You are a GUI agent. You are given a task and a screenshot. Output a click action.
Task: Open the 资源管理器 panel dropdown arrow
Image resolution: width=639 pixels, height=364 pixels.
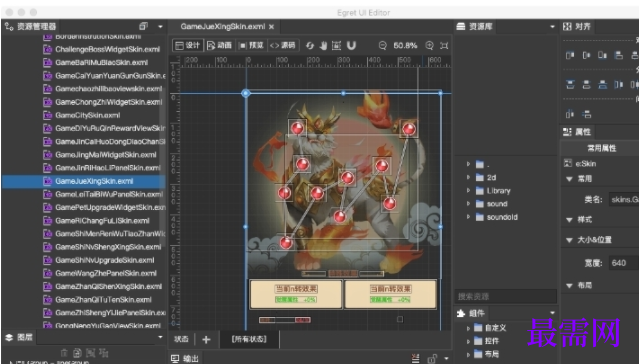160,26
